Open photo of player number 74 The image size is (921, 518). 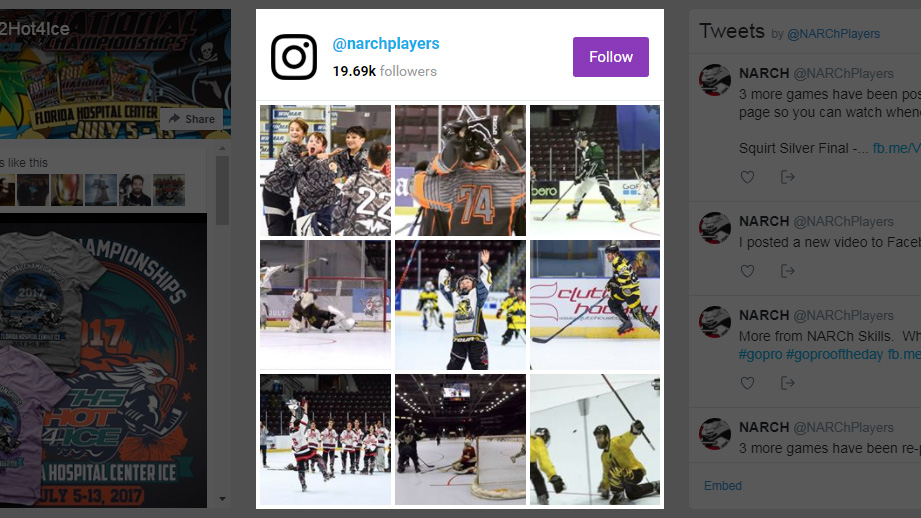click(x=460, y=170)
